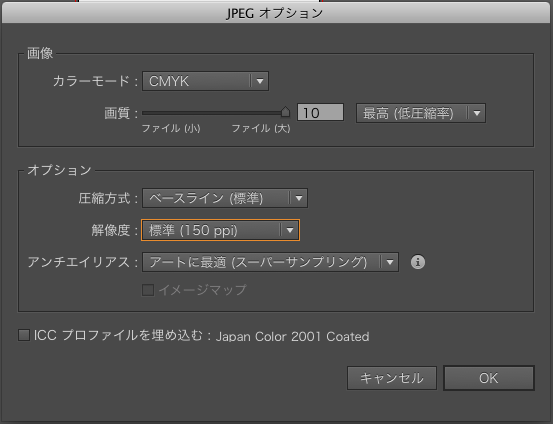Image resolution: width=553 pixels, height=424 pixels.
Task: Click the arrow of 最高 (低圧縮率) preset
Action: point(477,113)
